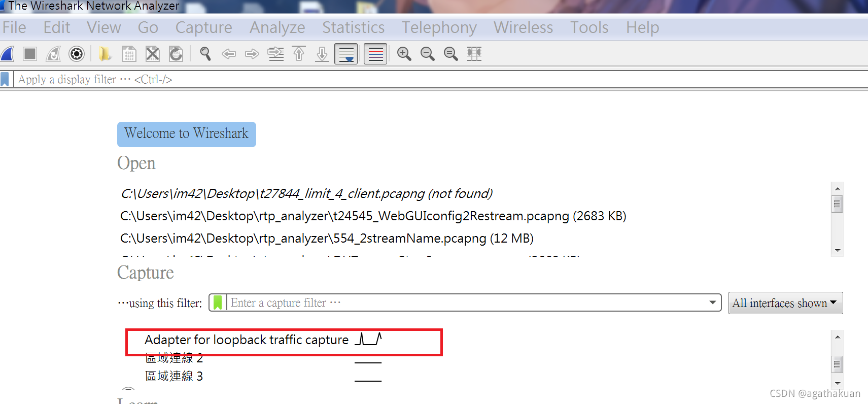Open the Help menu
The height and width of the screenshot is (404, 868).
pyautogui.click(x=643, y=27)
